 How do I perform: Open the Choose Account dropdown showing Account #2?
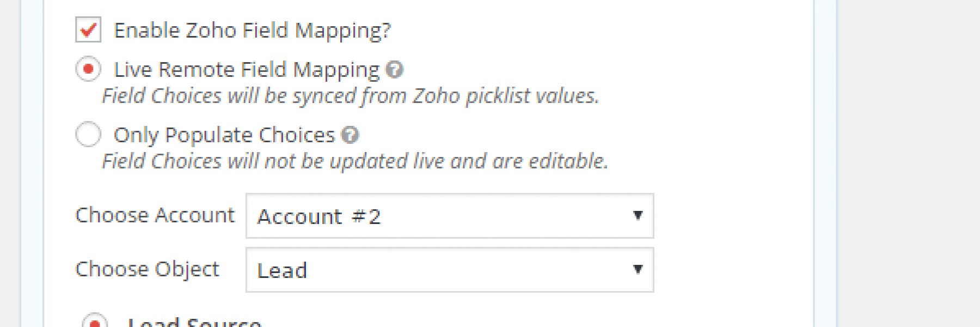[449, 216]
